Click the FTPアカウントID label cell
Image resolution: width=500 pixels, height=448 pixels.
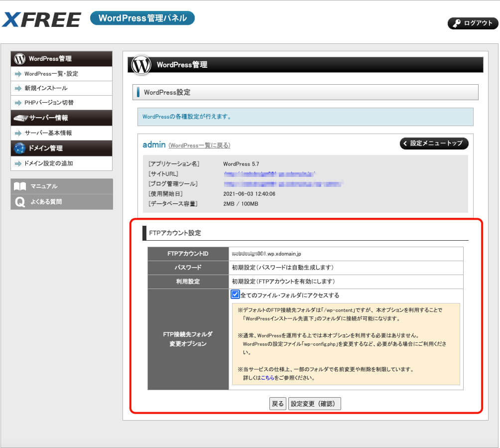[x=188, y=254]
